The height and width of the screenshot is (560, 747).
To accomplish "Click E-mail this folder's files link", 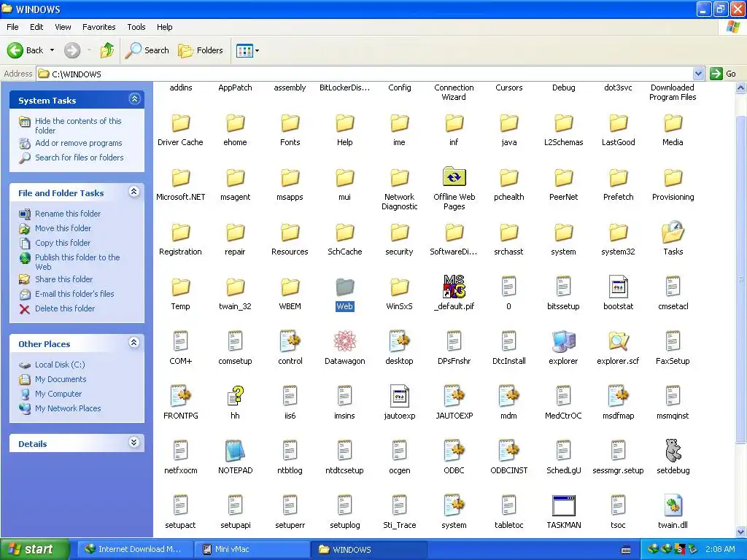I will (x=74, y=294).
